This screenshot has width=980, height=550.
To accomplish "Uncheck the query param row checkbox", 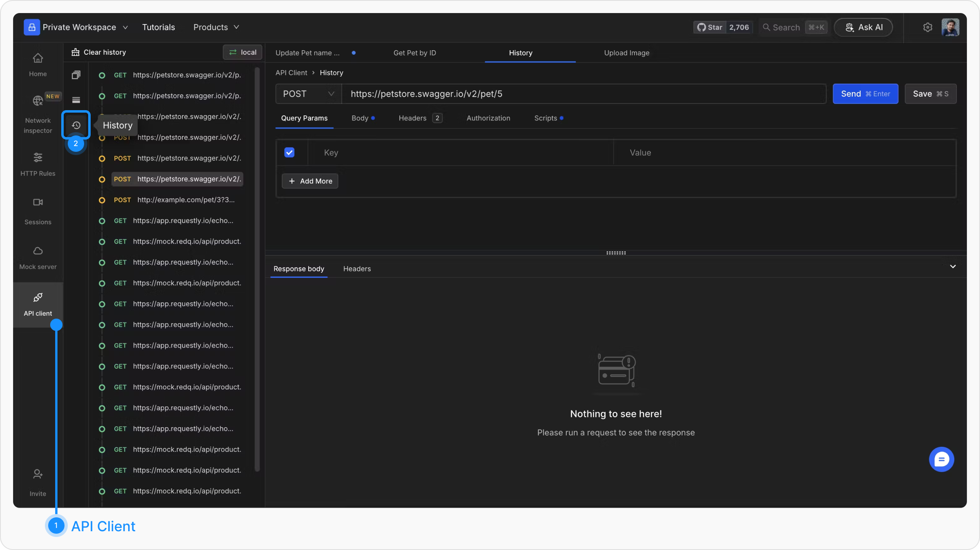I will click(x=289, y=153).
